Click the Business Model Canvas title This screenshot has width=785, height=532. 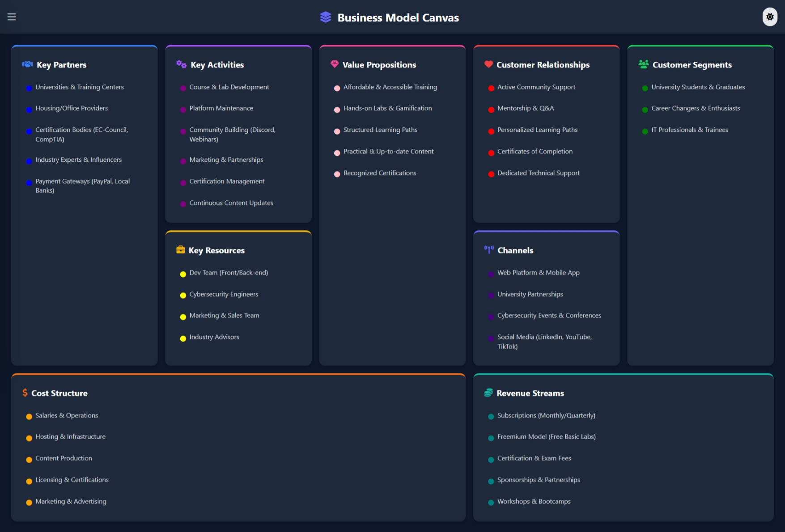point(398,17)
